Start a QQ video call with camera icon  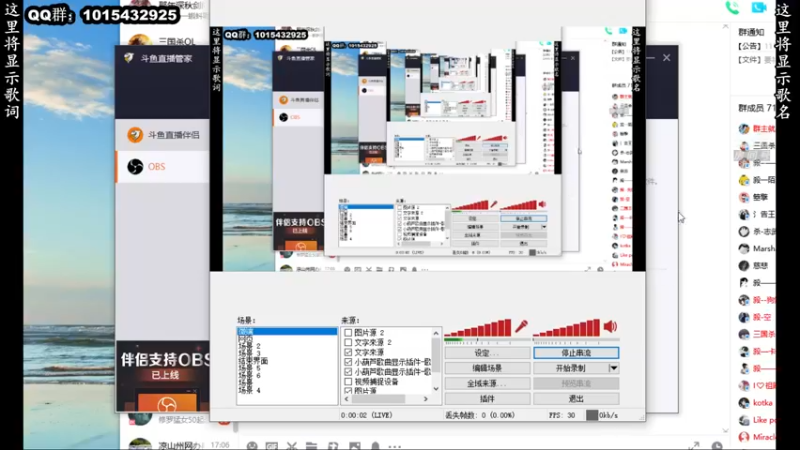click(x=759, y=7)
